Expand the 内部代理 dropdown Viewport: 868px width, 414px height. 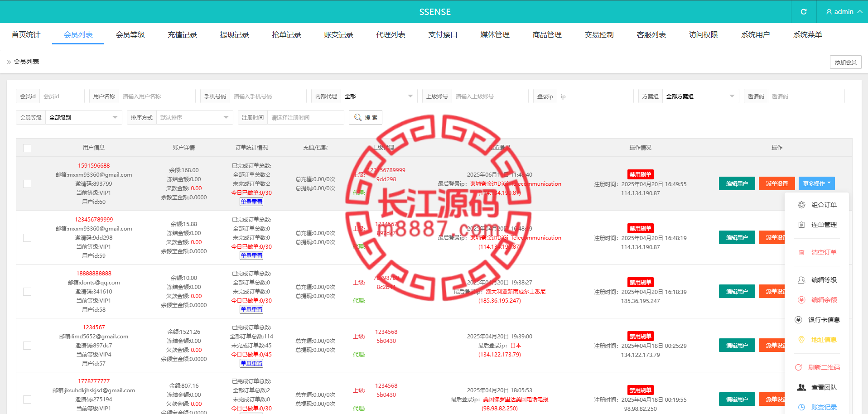(x=379, y=96)
